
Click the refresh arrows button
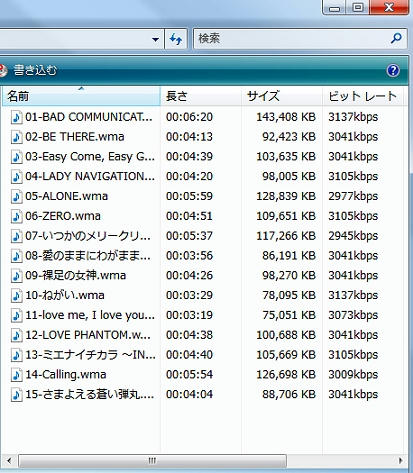(x=176, y=39)
